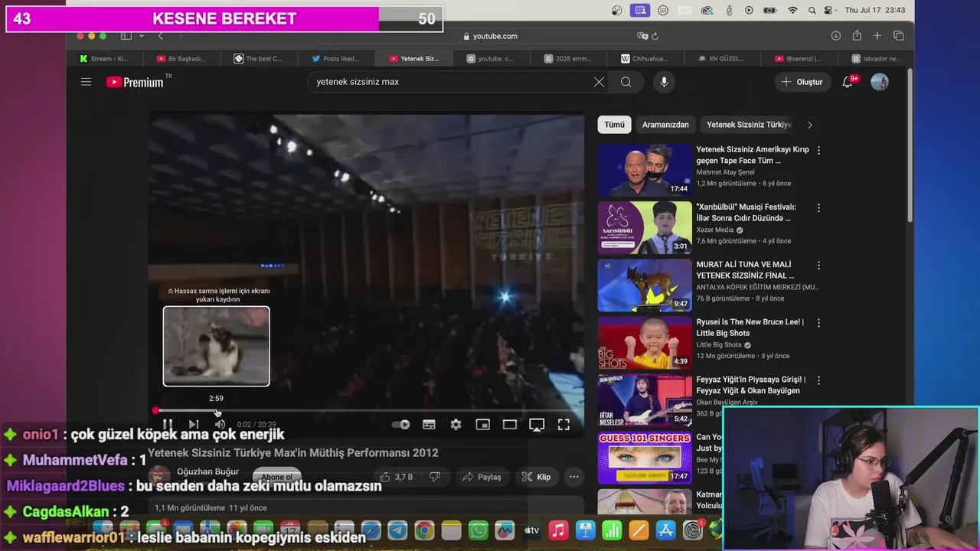Open the account avatar menu
Image resolution: width=980 pixels, height=551 pixels.
coord(880,82)
